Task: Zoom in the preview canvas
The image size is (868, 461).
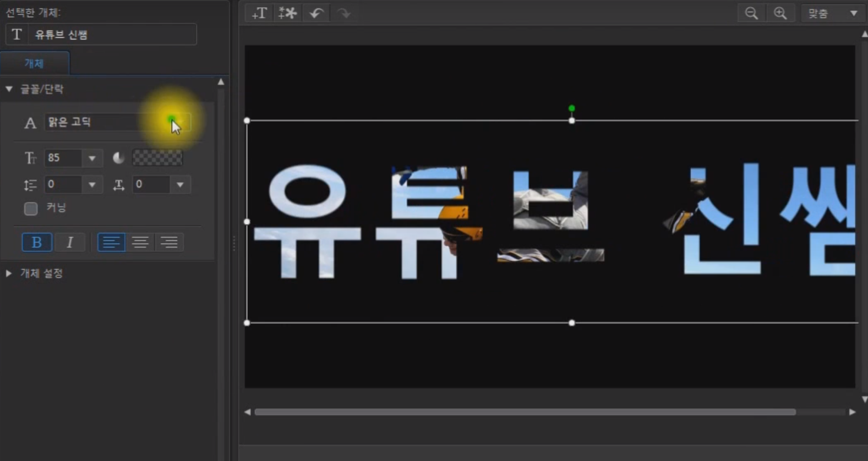Action: click(x=780, y=13)
